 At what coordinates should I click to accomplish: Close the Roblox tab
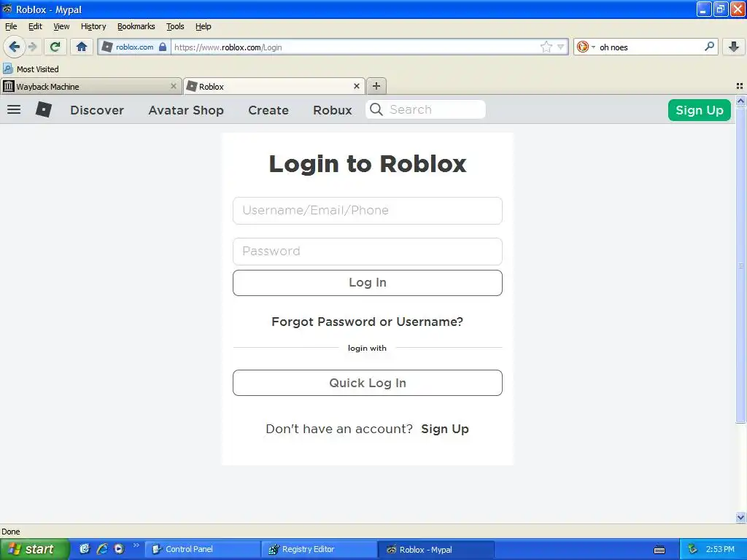(356, 86)
